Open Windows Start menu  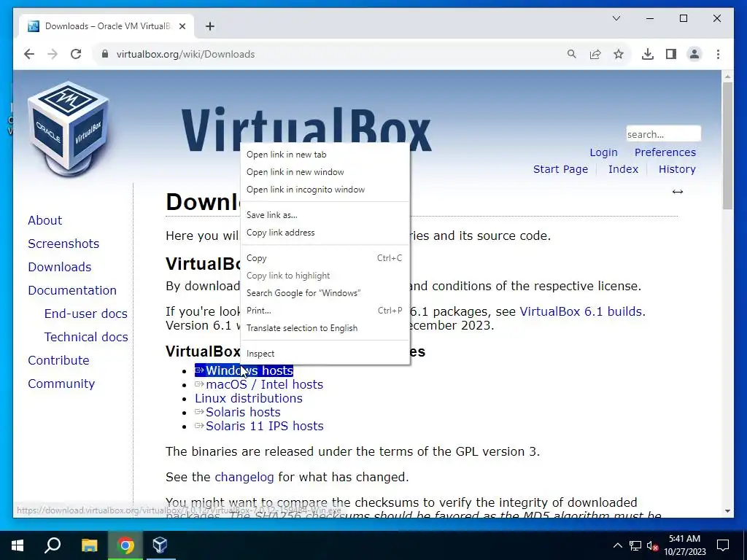pos(18,545)
